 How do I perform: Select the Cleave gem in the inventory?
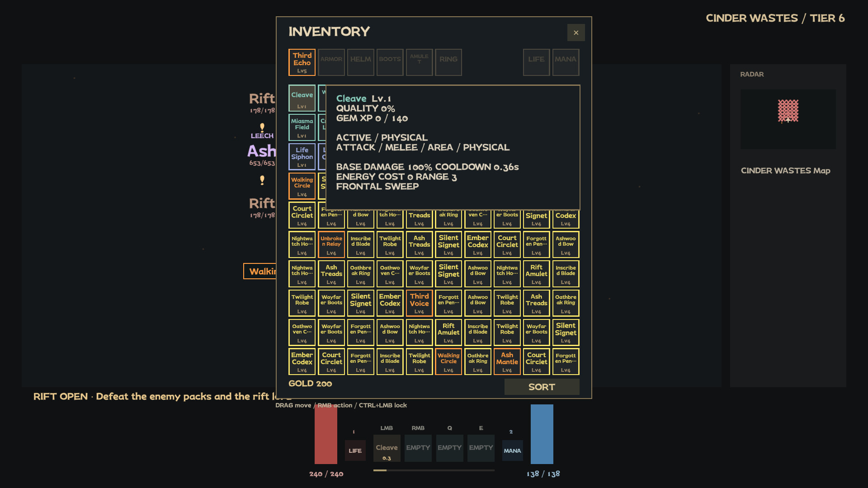[302, 98]
